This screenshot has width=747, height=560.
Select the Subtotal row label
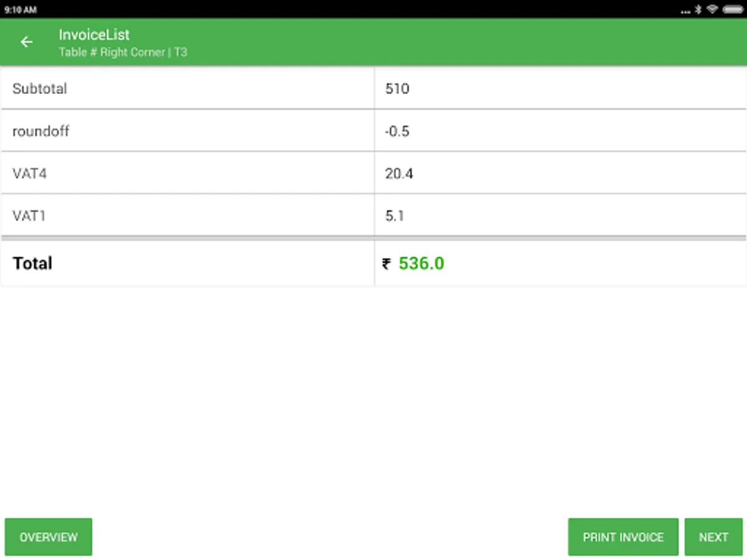[x=40, y=88]
